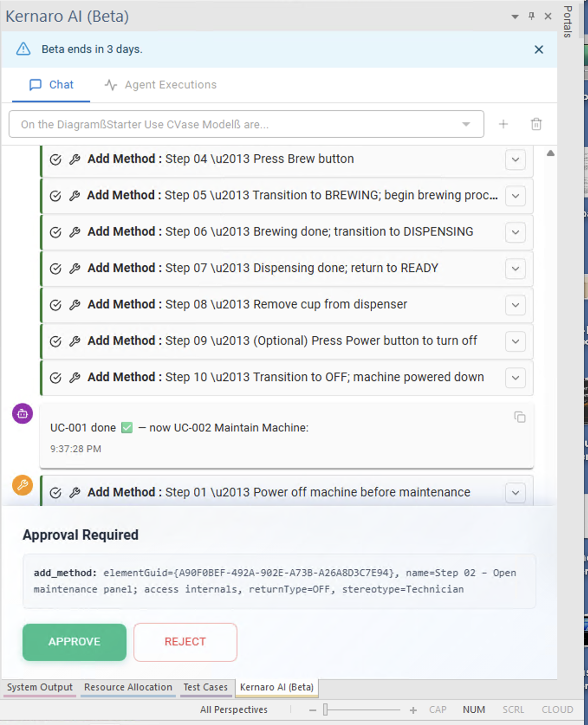The width and height of the screenshot is (588, 725).
Task: Expand Step 05 Transition to BREWING entry
Action: pos(516,196)
